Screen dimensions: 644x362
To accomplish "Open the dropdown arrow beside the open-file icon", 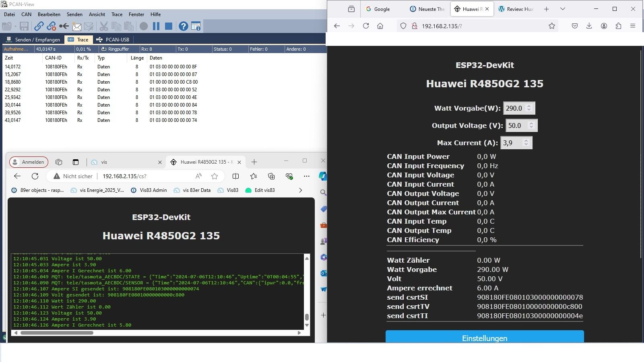I will pyautogui.click(x=15, y=27).
